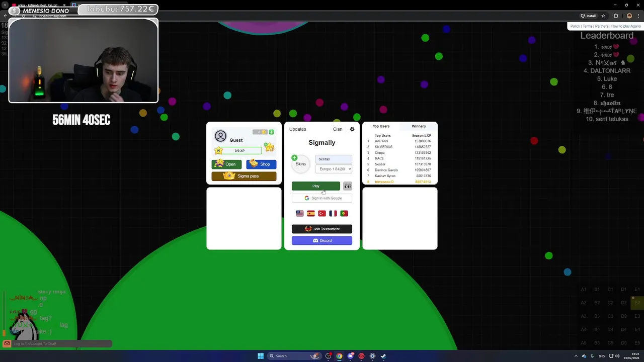The height and width of the screenshot is (362, 644).
Task: Open Chrome three-dot menu
Action: coord(639,16)
